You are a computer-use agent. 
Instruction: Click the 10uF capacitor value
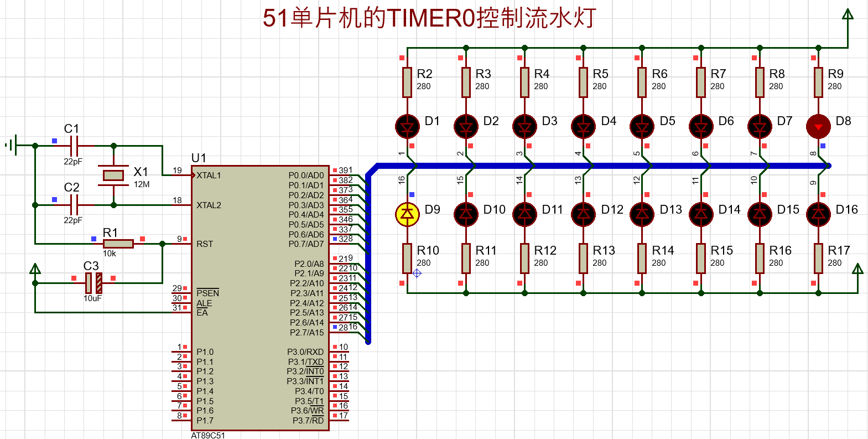coord(92,298)
